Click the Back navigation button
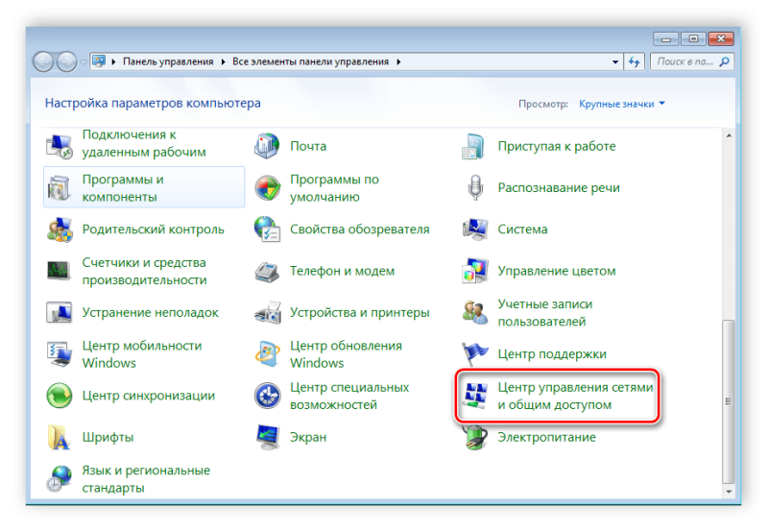Viewport: 768px width, 532px height. click(x=43, y=61)
